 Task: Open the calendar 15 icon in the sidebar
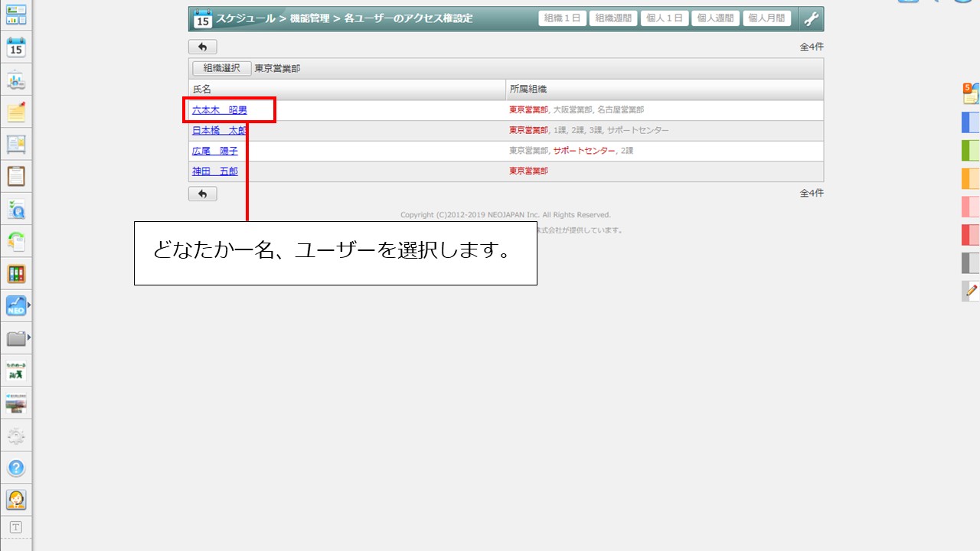click(x=16, y=47)
